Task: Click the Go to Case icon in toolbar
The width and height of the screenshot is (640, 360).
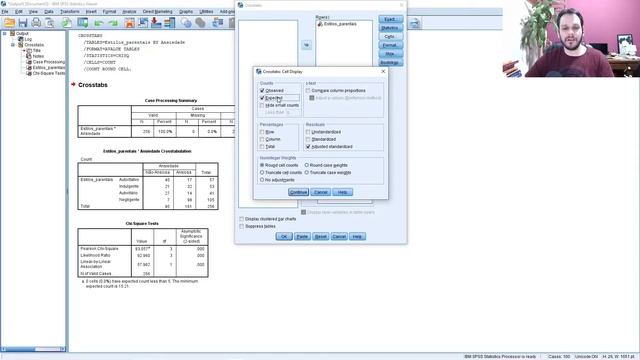Action: [143, 23]
